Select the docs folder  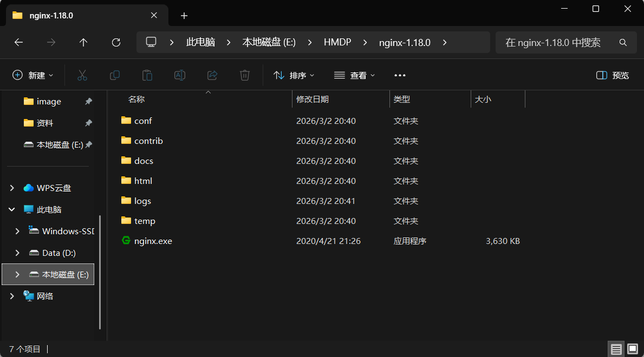(144, 161)
